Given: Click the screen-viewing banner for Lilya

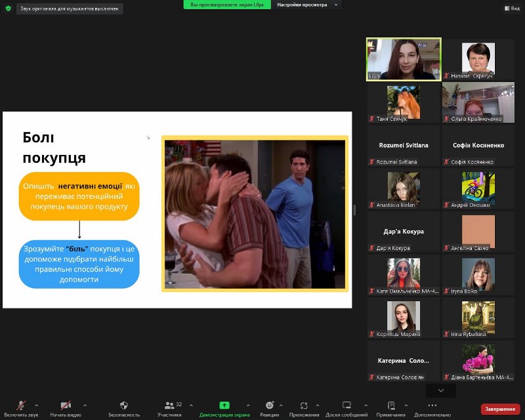Looking at the screenshot, I should coord(227,5).
